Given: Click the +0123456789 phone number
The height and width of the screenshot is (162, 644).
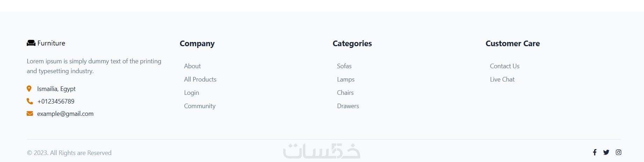Looking at the screenshot, I should coord(56,101).
